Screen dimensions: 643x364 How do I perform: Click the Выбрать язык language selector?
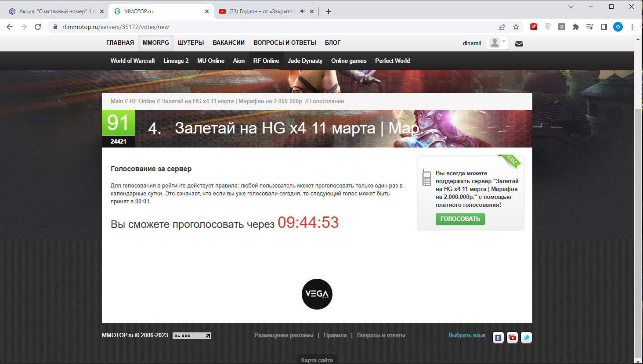pyautogui.click(x=467, y=335)
